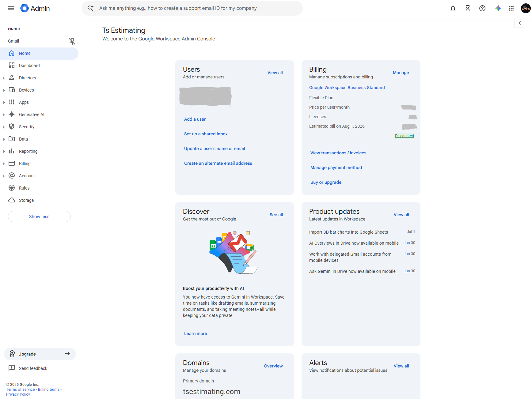Open the Domains Overview link
This screenshot has height=399, width=532.
(x=273, y=366)
